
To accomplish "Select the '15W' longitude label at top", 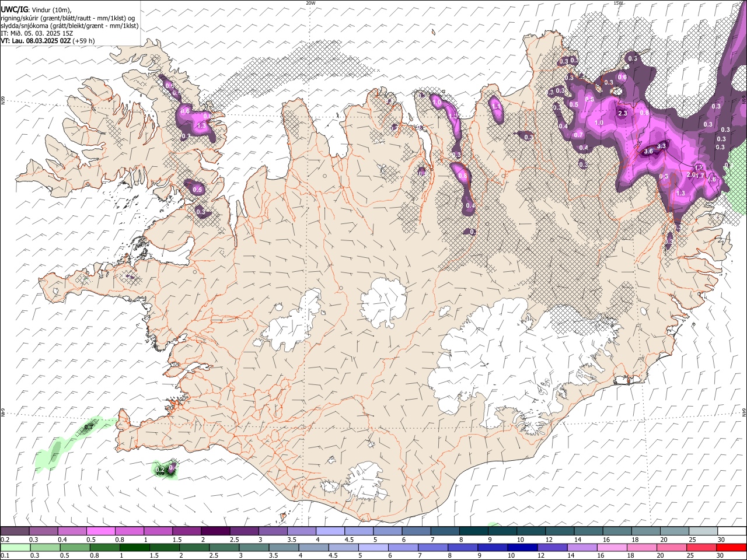I will (x=619, y=3).
